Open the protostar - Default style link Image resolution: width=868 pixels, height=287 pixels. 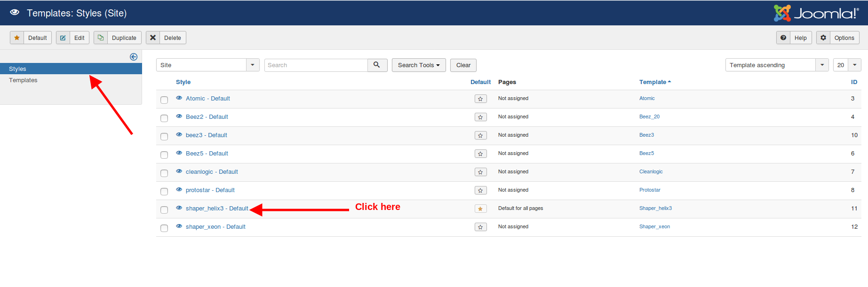click(x=210, y=190)
